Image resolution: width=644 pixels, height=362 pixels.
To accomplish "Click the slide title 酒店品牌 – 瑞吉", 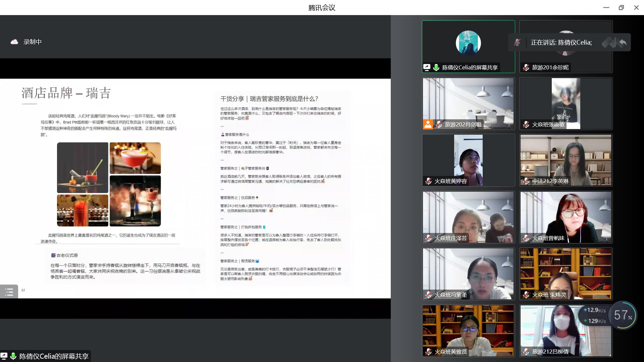I will (x=66, y=93).
